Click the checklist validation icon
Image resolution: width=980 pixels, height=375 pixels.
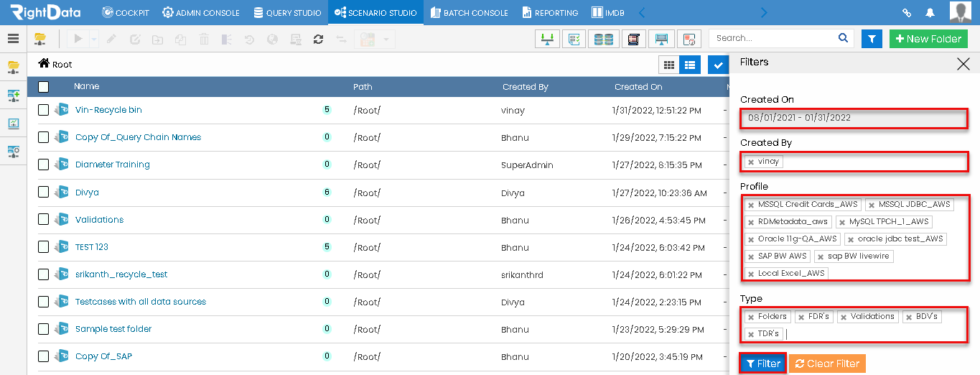(574, 39)
